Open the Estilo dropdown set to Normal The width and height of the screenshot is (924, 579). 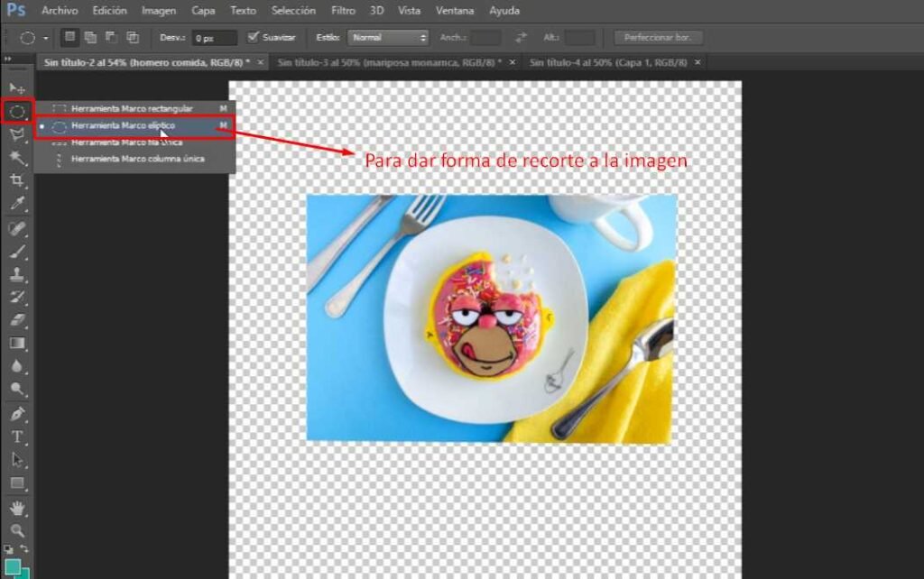[388, 38]
